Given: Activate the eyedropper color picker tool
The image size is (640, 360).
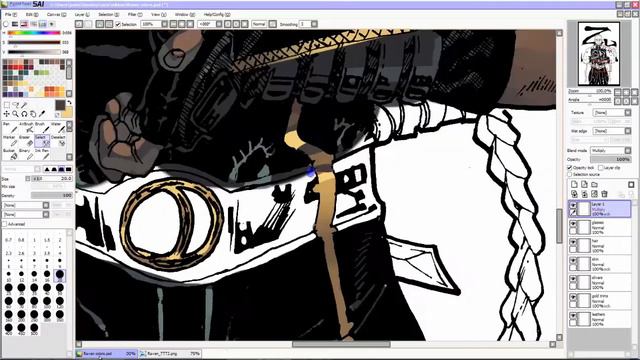Looking at the screenshot, I should (x=42, y=114).
